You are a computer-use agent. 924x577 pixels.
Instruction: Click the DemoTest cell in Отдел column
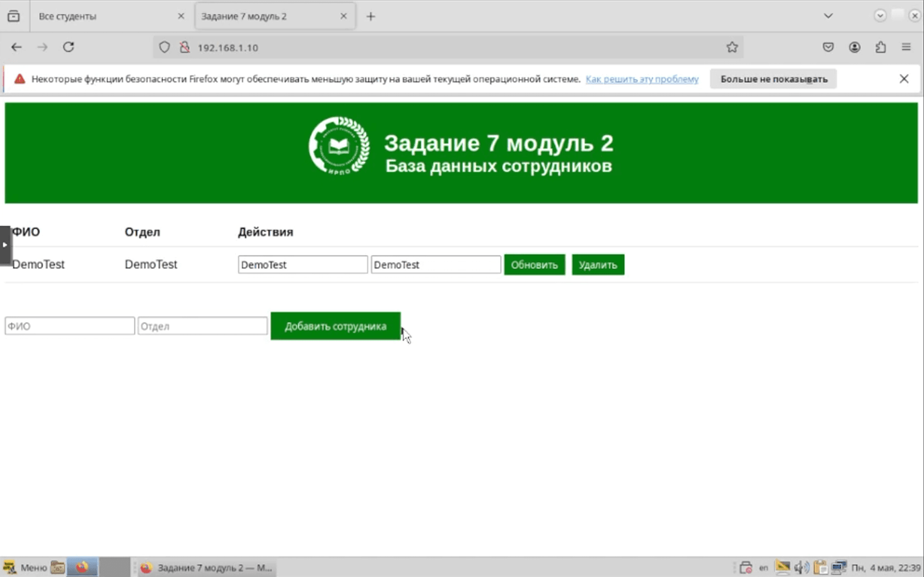(x=151, y=264)
